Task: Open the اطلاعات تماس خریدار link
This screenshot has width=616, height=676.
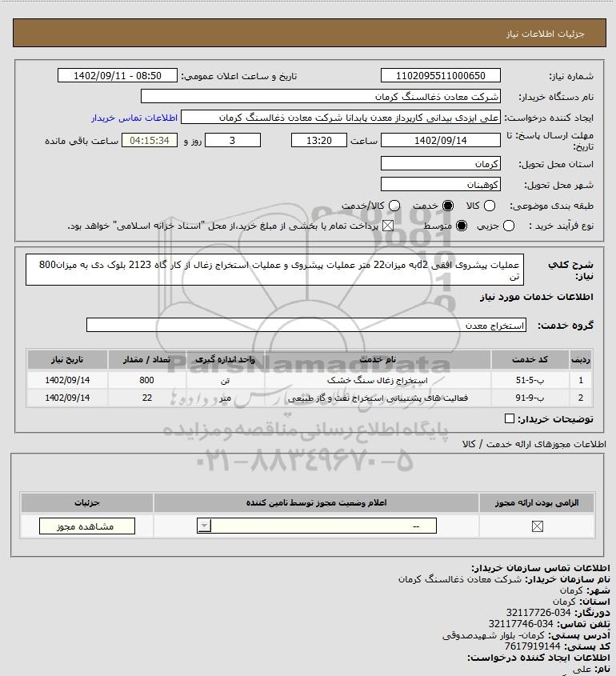Action: (x=134, y=118)
